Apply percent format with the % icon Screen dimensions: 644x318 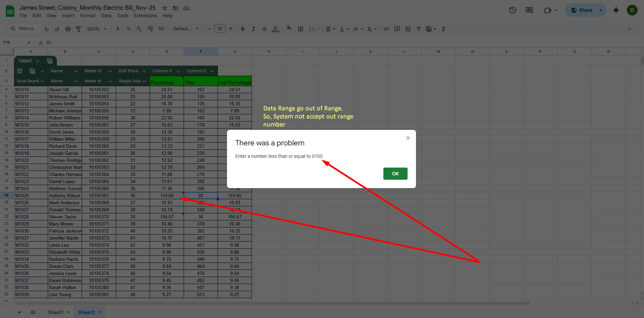tap(128, 29)
